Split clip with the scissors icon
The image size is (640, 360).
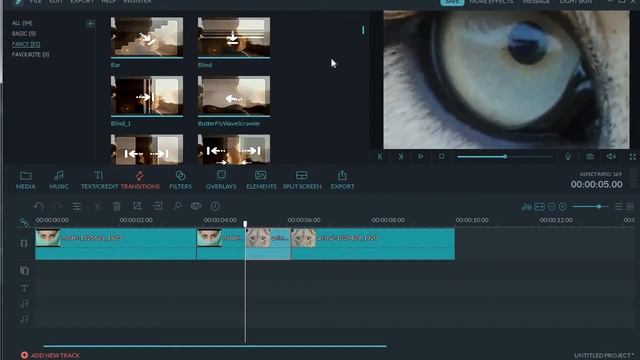97,206
